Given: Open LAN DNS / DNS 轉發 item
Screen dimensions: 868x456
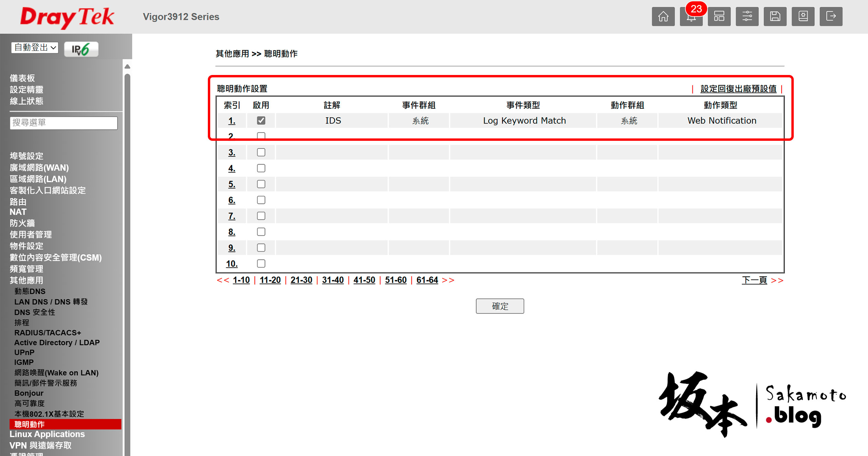Looking at the screenshot, I should [51, 302].
